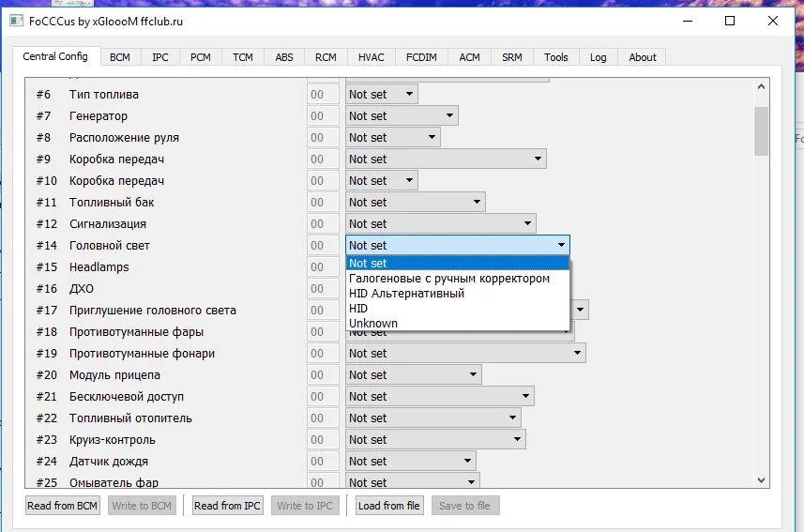Click the FoCCCus app icon in title bar
The height and width of the screenshot is (532, 804).
pos(16,21)
